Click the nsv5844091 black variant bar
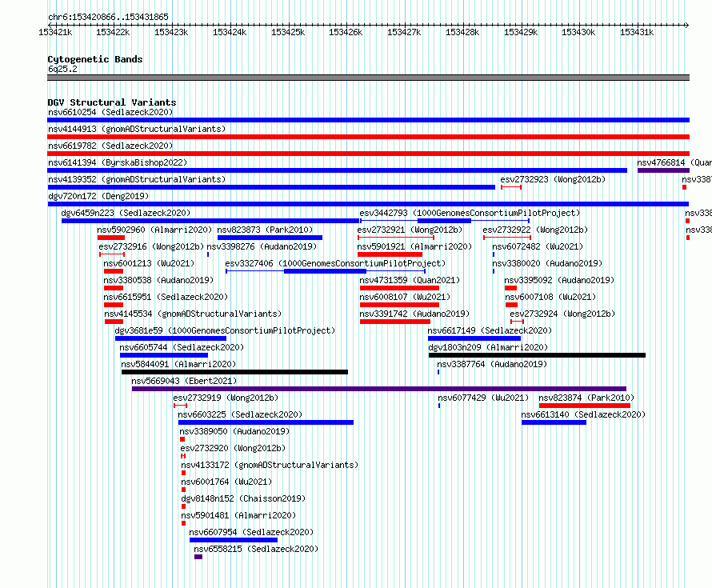712x588 pixels. tap(234, 372)
